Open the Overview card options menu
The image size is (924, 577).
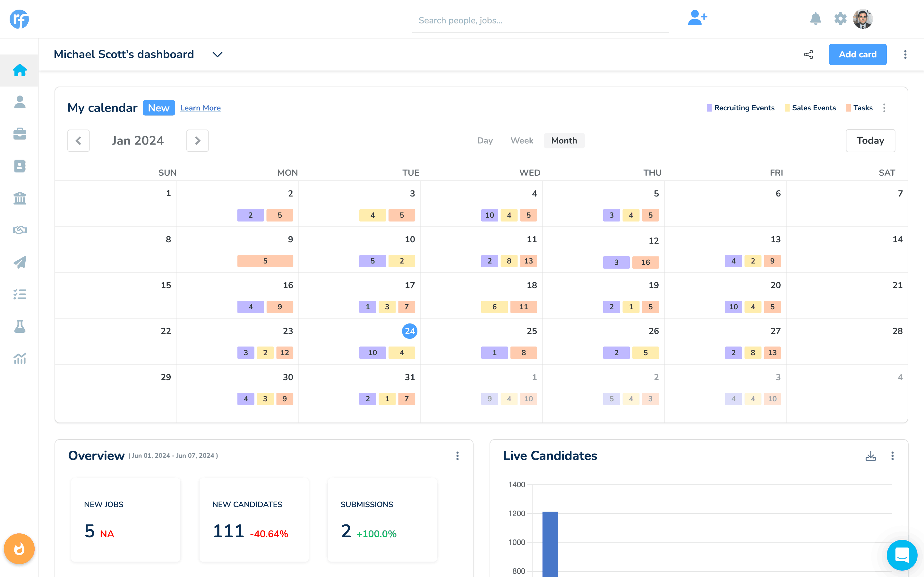tap(458, 456)
